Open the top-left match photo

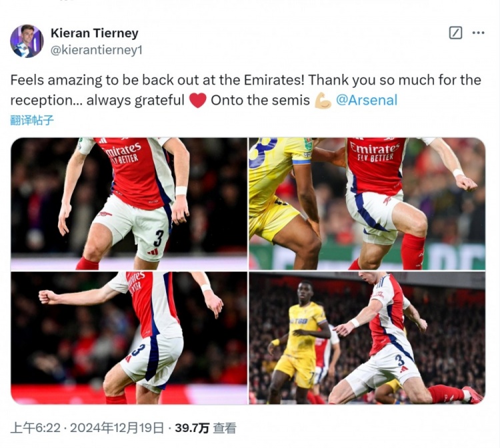(x=129, y=203)
